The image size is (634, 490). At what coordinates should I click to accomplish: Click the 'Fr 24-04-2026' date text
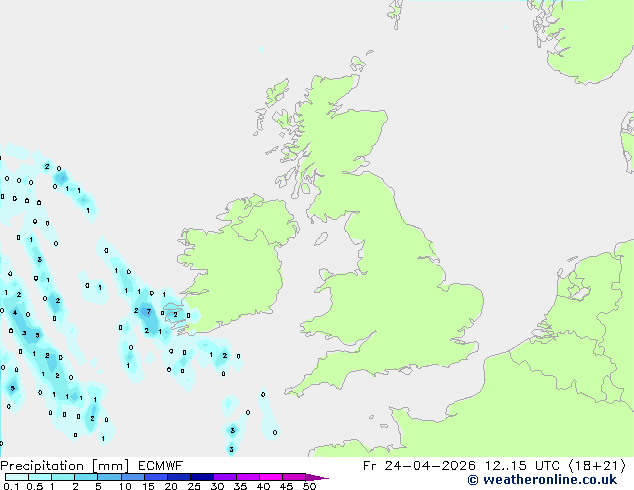(x=419, y=466)
